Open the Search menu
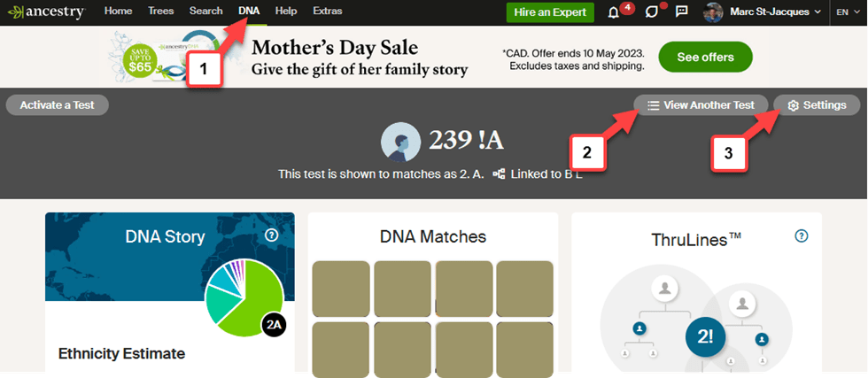The image size is (868, 378). 205,12
